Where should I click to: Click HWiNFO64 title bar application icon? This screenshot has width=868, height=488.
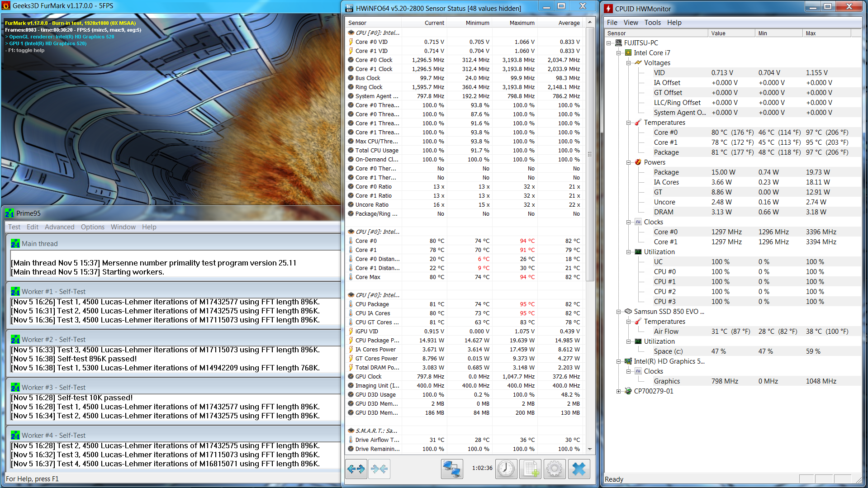click(x=349, y=8)
